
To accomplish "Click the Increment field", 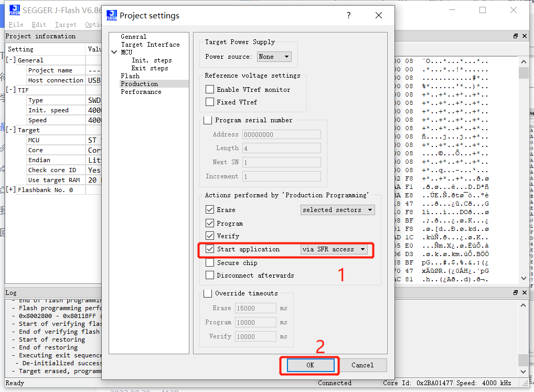I will click(x=281, y=176).
